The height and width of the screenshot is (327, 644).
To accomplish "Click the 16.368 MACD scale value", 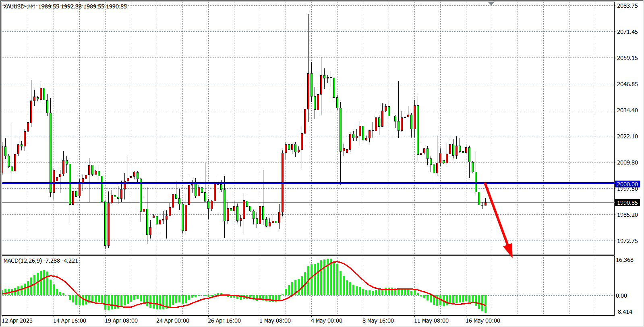I will tap(625, 260).
